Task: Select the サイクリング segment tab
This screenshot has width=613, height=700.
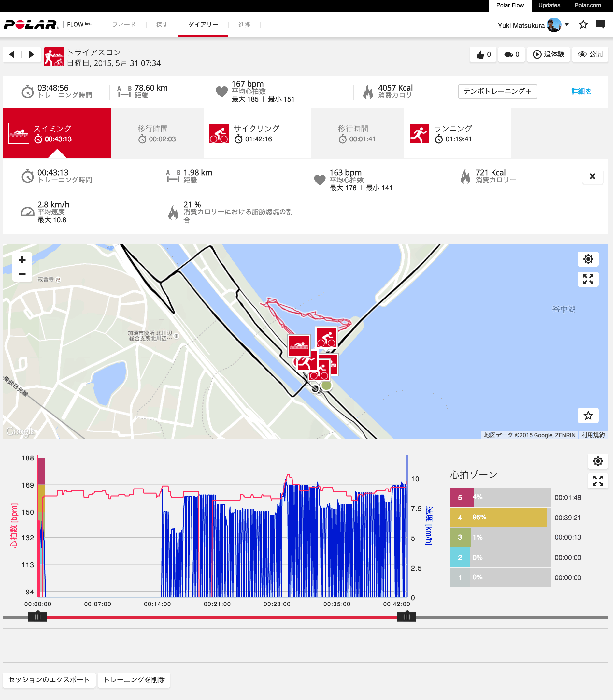Action: (257, 134)
